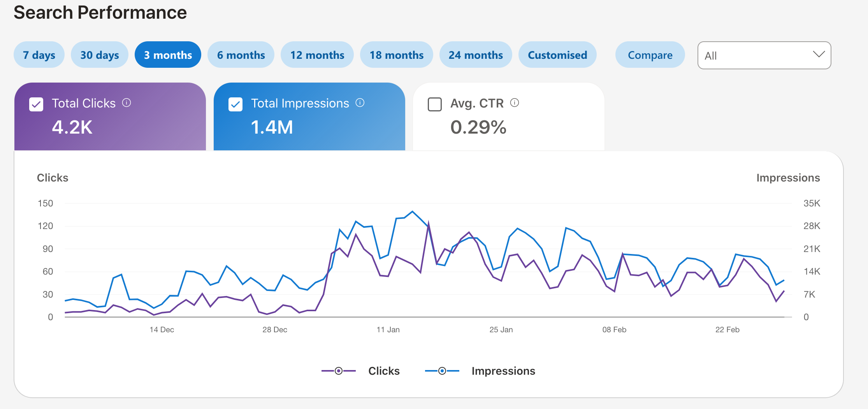This screenshot has width=868, height=409.
Task: Choose the 6 months range
Action: click(x=241, y=55)
